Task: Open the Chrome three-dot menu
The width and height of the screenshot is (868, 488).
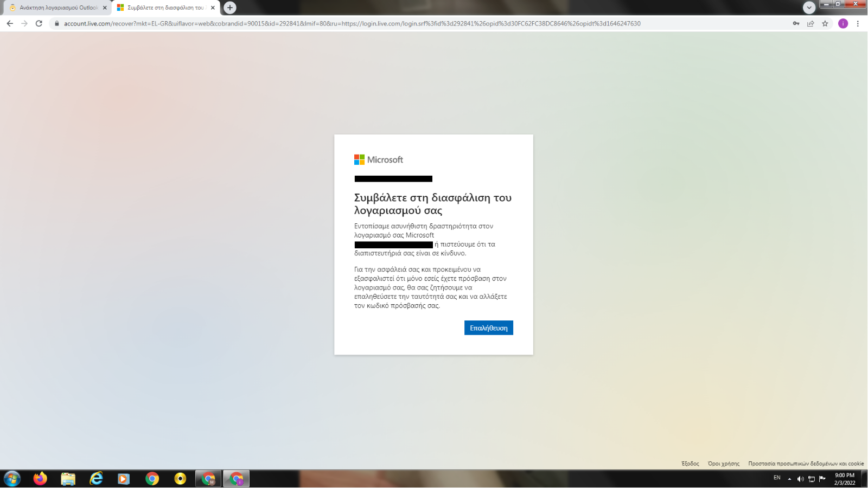Action: pyautogui.click(x=858, y=23)
